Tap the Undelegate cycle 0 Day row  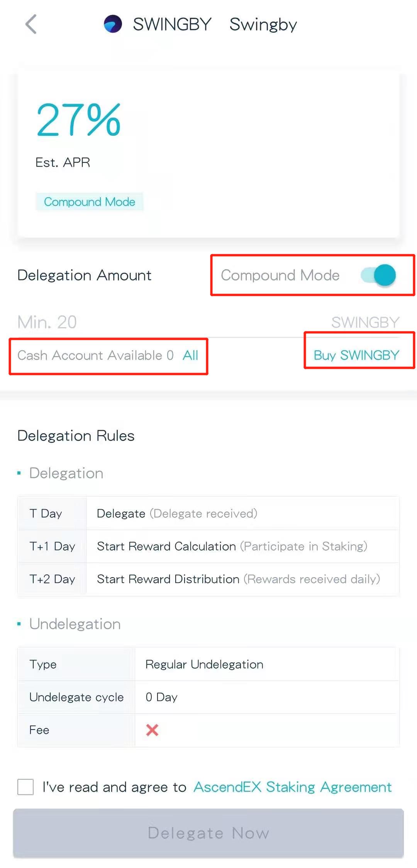click(208, 697)
